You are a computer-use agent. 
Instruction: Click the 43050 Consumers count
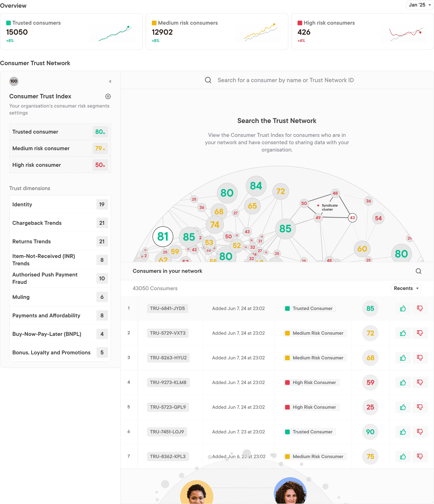point(155,288)
